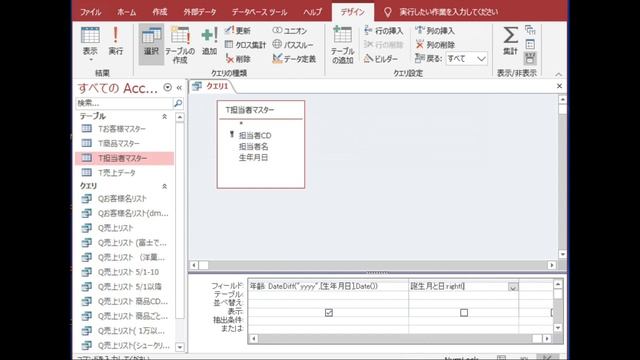The image size is (640, 360).
Task: Collapse the navigation pane with « button
Action: [179, 88]
